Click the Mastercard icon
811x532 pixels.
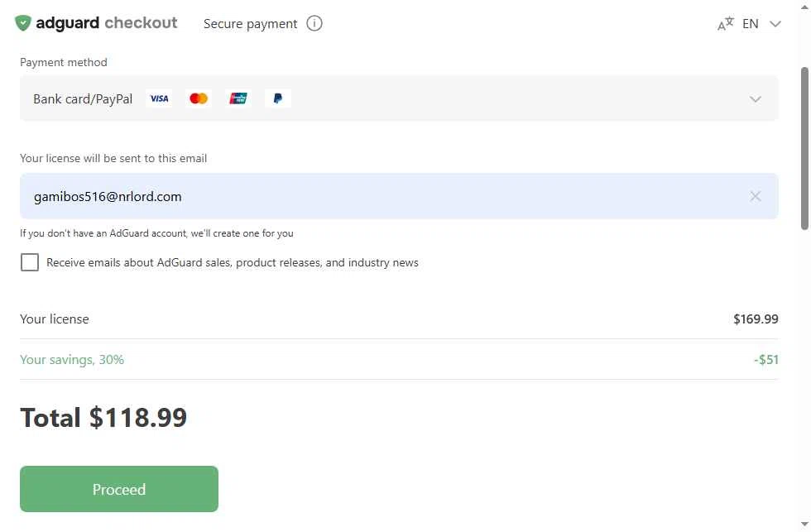tap(199, 98)
